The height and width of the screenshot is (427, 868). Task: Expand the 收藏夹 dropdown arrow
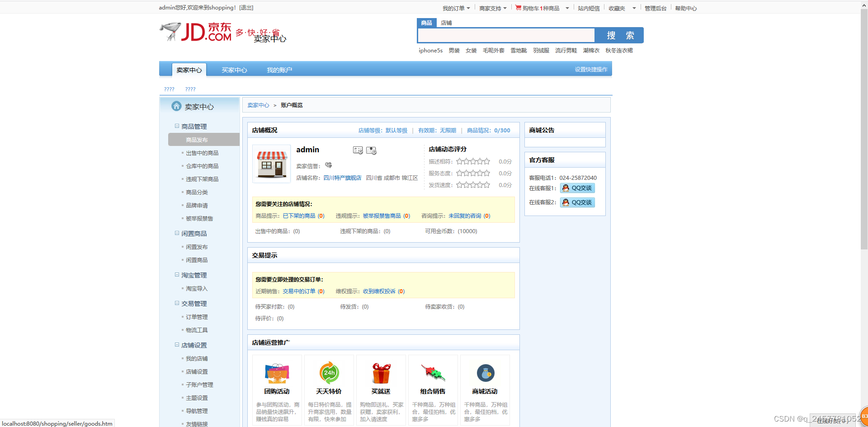[x=634, y=7]
